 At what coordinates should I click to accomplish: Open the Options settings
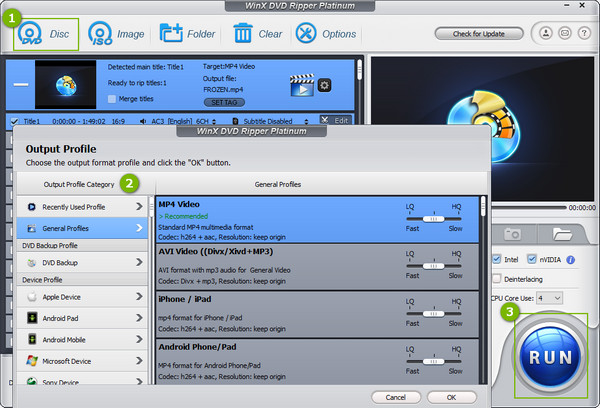click(326, 34)
